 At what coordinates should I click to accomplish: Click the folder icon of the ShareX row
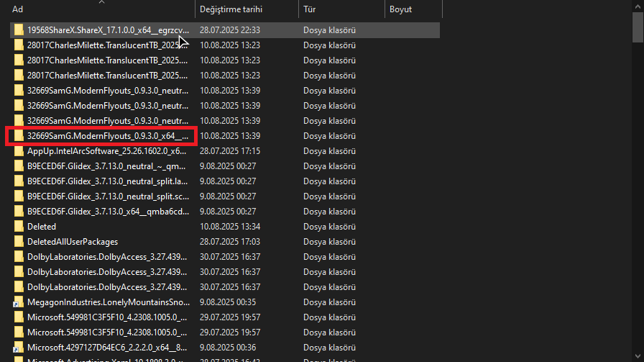19,30
